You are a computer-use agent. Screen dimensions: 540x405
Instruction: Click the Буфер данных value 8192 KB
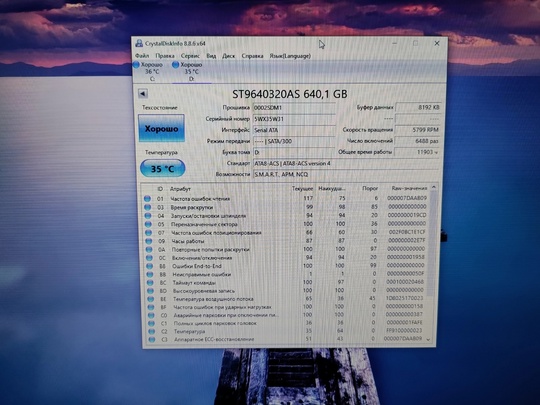418,107
